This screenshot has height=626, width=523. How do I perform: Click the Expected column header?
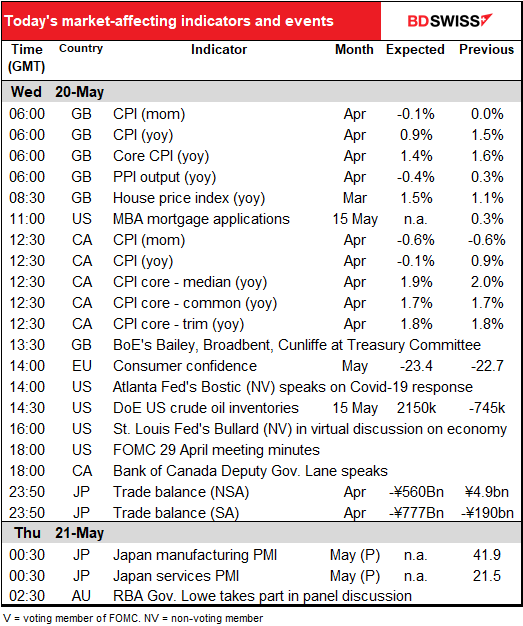[x=415, y=50]
